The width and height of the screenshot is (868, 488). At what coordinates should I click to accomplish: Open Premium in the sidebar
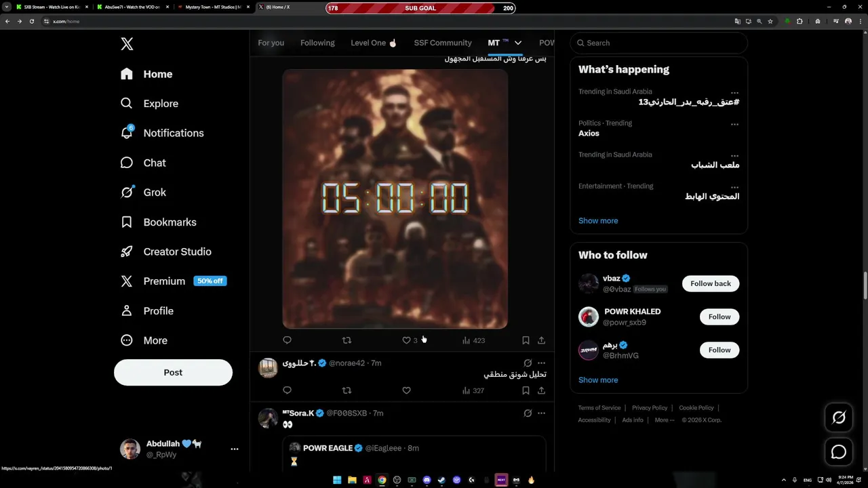point(174,281)
